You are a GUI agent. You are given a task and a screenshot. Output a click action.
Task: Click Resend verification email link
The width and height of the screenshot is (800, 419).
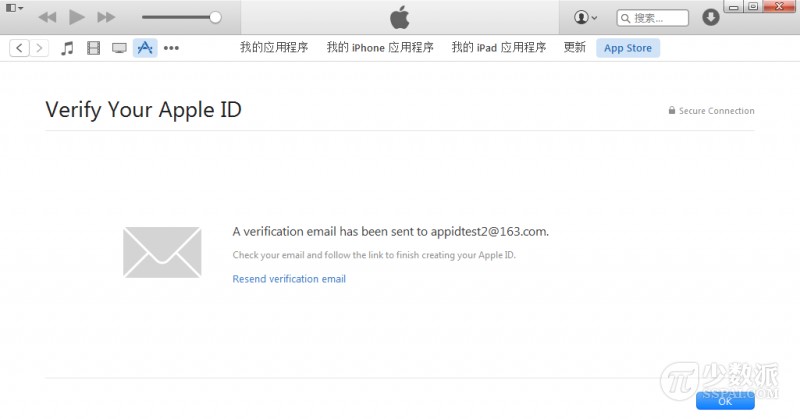click(x=289, y=279)
